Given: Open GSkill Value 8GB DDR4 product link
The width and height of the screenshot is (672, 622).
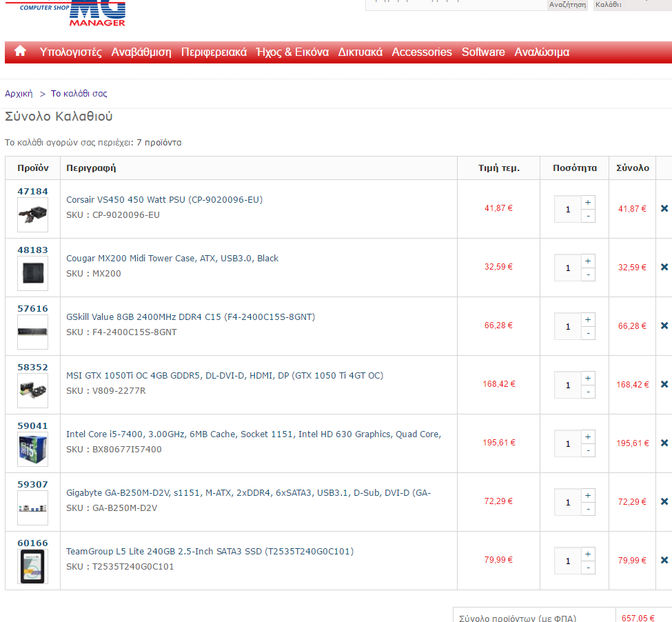Looking at the screenshot, I should click(x=191, y=317).
